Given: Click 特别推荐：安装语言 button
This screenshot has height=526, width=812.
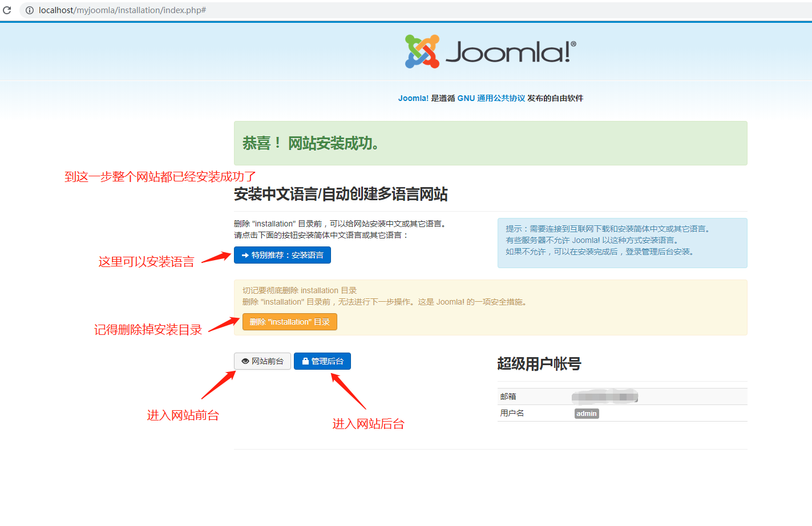Looking at the screenshot, I should click(282, 255).
